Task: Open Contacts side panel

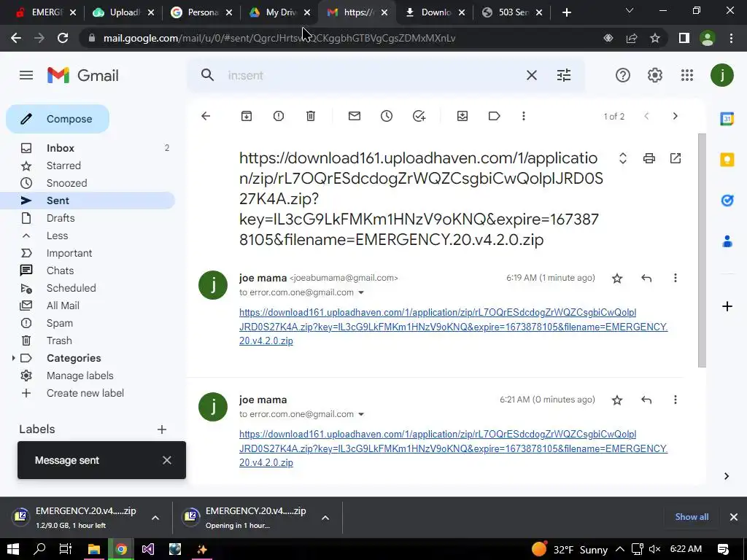Action: click(x=727, y=241)
